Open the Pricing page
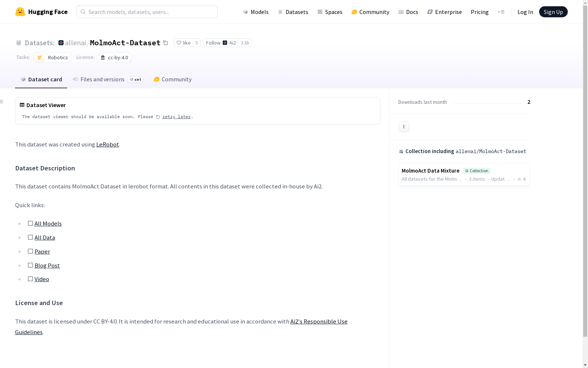 [x=480, y=12]
